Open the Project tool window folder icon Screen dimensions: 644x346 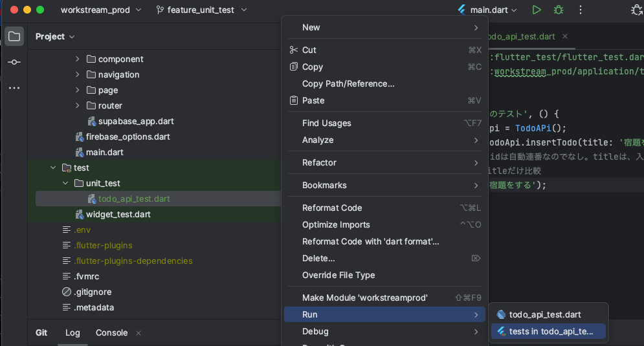tap(14, 36)
